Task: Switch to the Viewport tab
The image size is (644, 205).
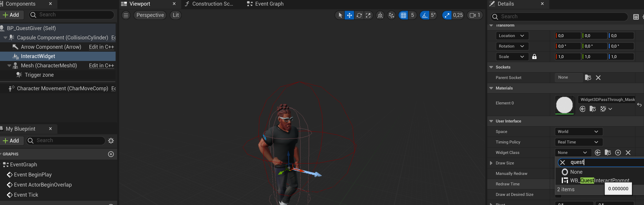Action: pyautogui.click(x=140, y=4)
